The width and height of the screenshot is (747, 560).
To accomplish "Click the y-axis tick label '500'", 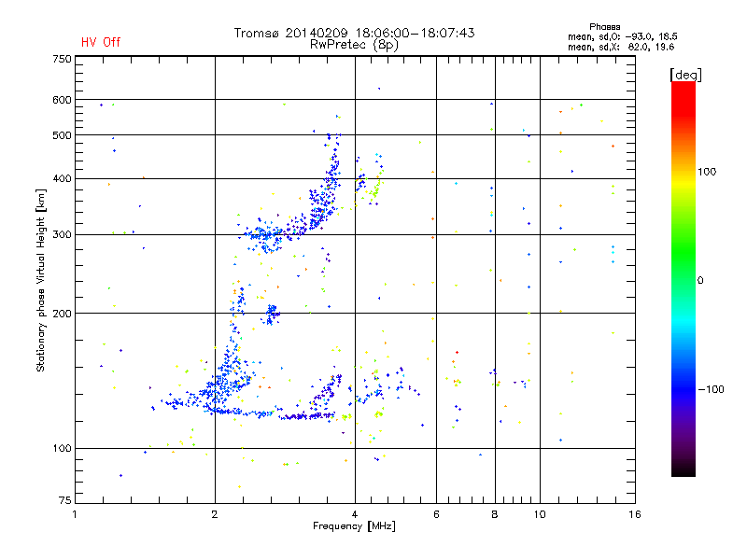I will 62,135.
